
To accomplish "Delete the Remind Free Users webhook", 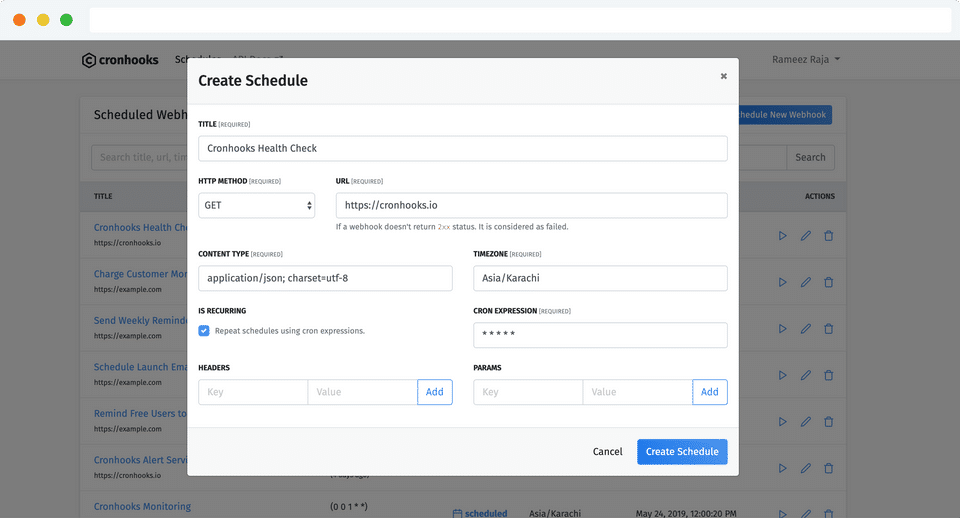I will 828,422.
